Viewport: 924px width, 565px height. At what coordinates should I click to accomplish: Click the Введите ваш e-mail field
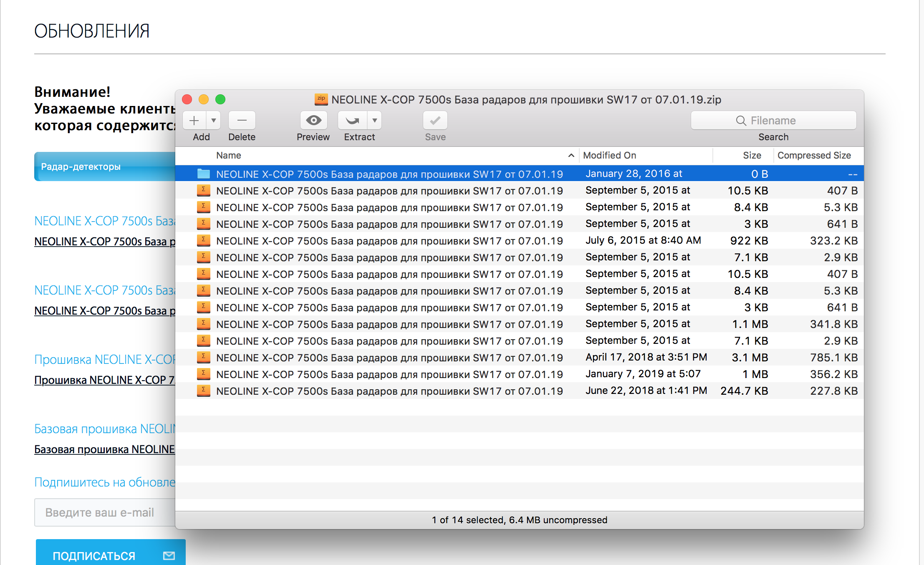pyautogui.click(x=105, y=512)
